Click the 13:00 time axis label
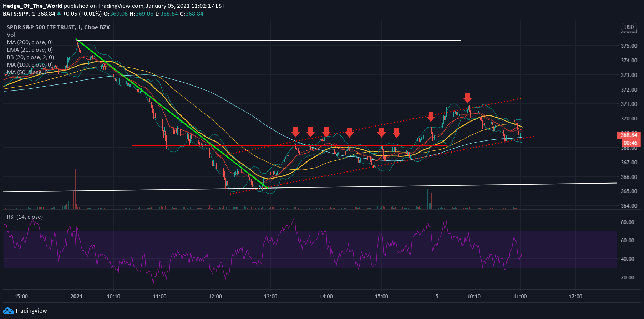Image resolution: width=644 pixels, height=319 pixels. tap(271, 296)
